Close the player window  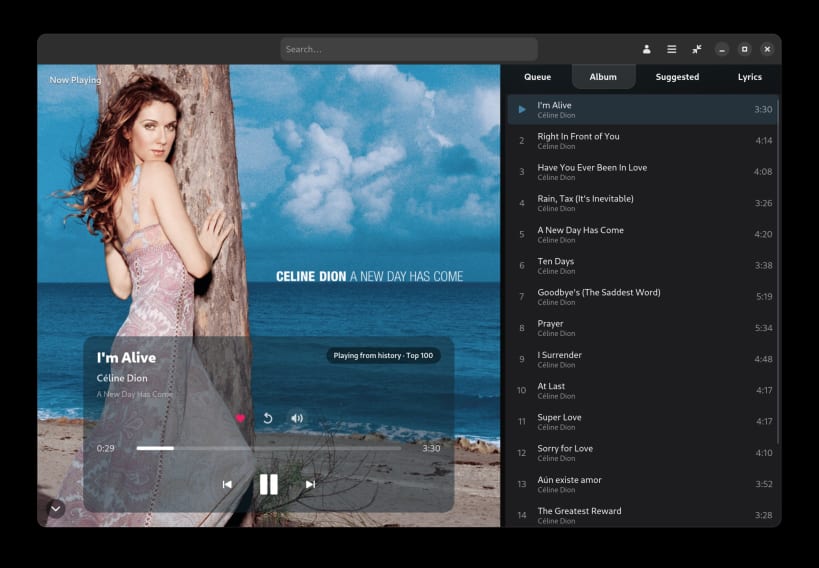[x=767, y=49]
